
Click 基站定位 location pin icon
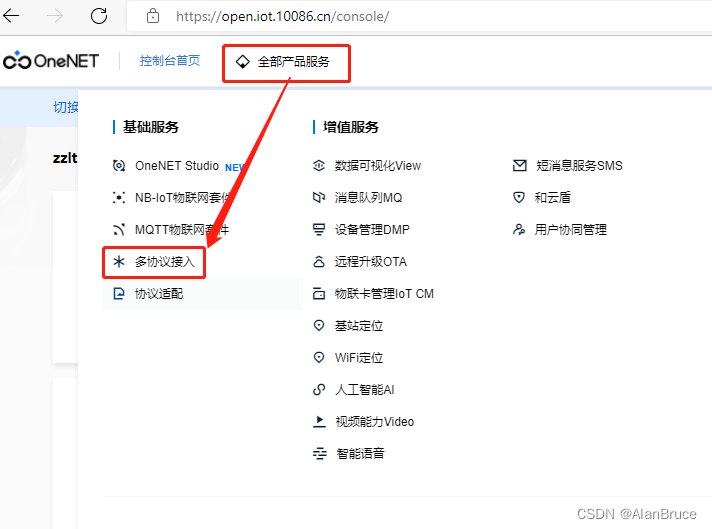coord(319,326)
